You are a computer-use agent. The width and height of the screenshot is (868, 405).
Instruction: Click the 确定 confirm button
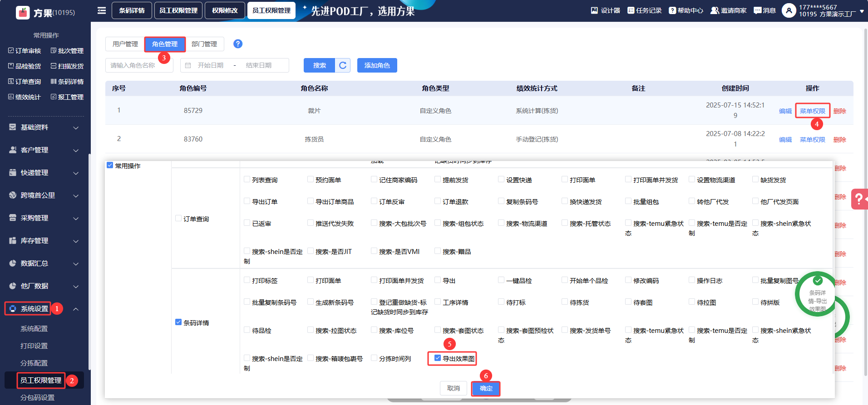(486, 388)
